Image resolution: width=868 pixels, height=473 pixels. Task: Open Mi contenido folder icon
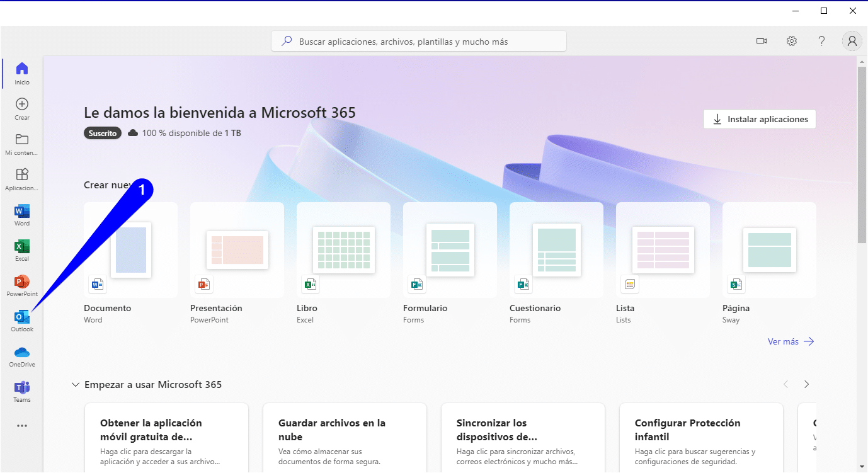click(x=22, y=139)
